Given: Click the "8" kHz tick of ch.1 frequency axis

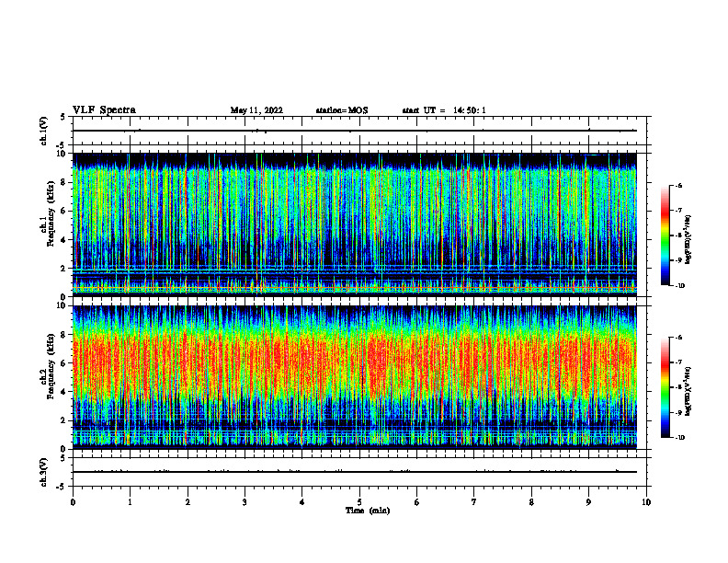Looking at the screenshot, I should (x=63, y=182).
